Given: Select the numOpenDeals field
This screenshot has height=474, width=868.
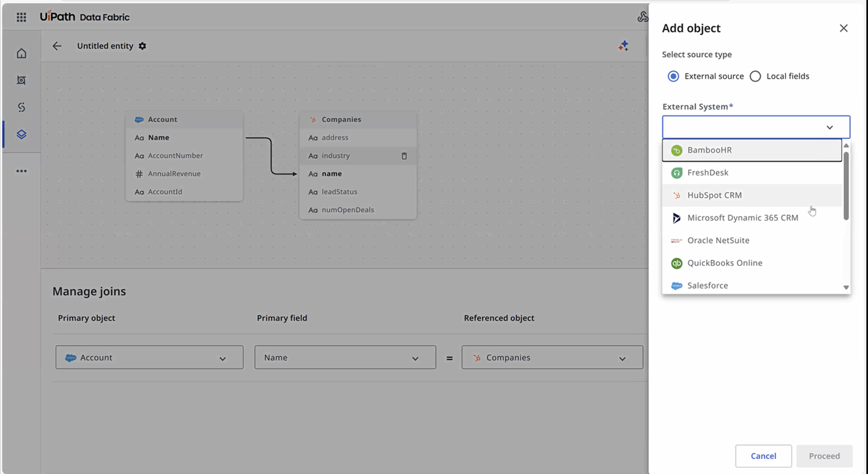Looking at the screenshot, I should tap(358, 210).
